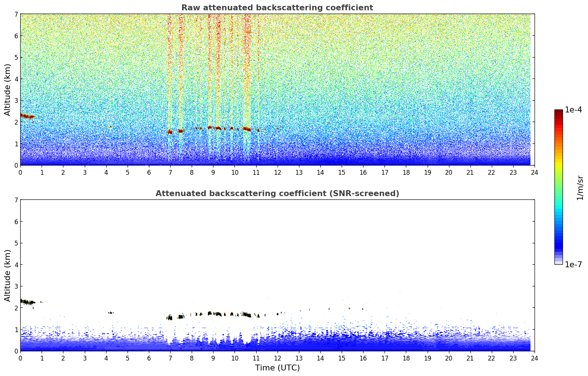The height and width of the screenshot is (376, 588).
Task: Click the x-axis tick '24' under the raw plot
Action: click(x=535, y=172)
